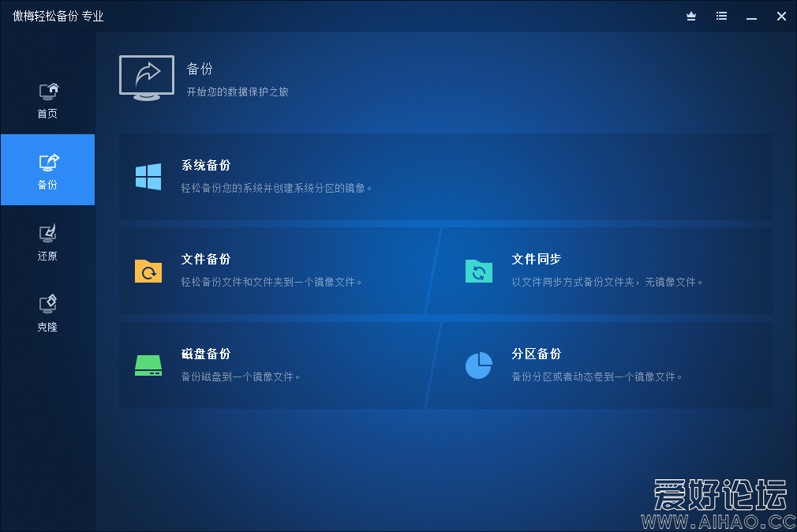The image size is (797, 532).
Task: Click the blue pie 分区备份 icon
Action: [x=479, y=365]
